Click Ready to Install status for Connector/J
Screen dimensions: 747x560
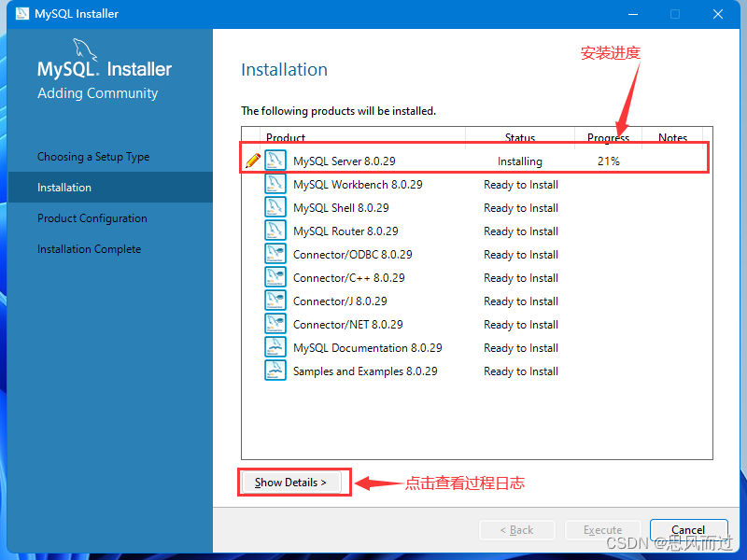pyautogui.click(x=521, y=301)
